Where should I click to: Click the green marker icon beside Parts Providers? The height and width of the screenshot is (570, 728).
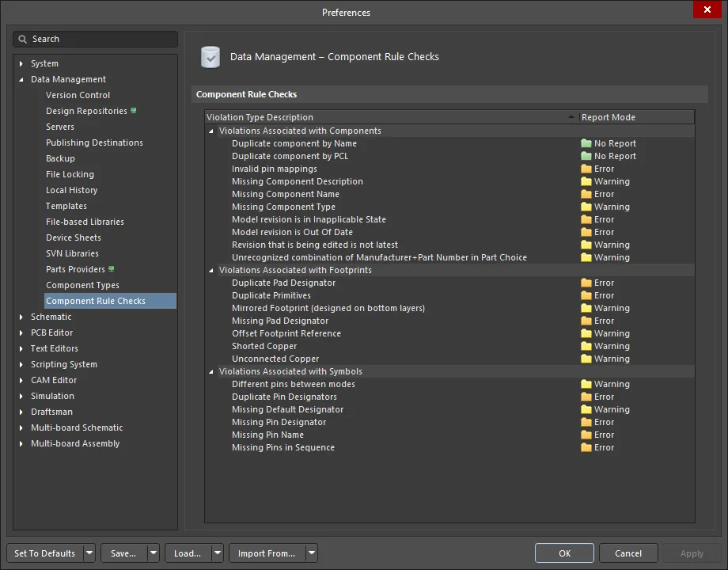(112, 269)
